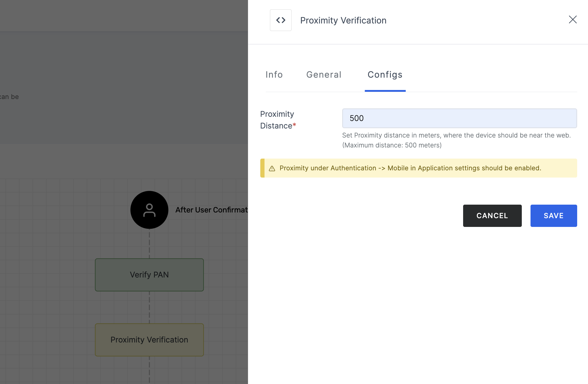Click the Info tab
Viewport: 588px width, 384px height.
[274, 74]
